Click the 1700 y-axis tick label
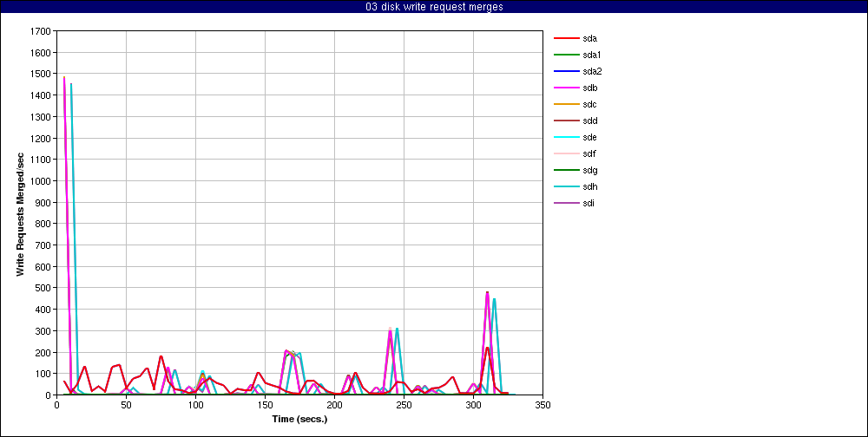This screenshot has width=868, height=437. coord(42,31)
